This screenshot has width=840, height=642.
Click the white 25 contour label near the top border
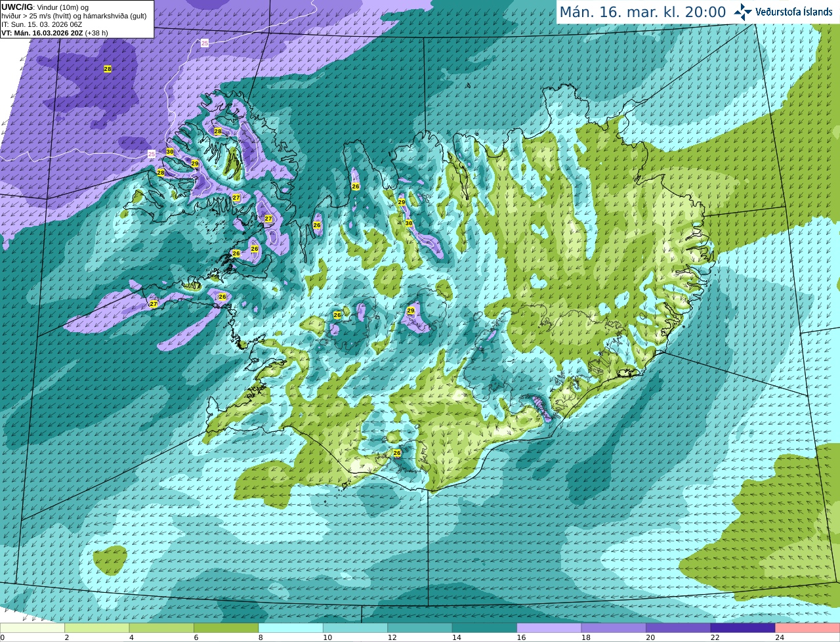205,43
